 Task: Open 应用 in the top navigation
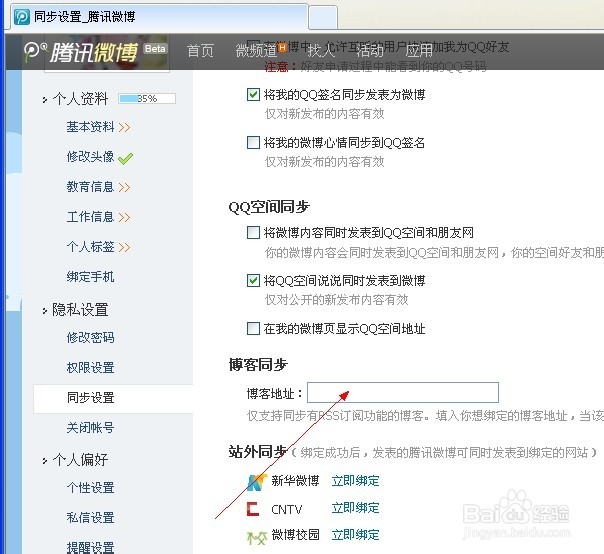(x=419, y=50)
